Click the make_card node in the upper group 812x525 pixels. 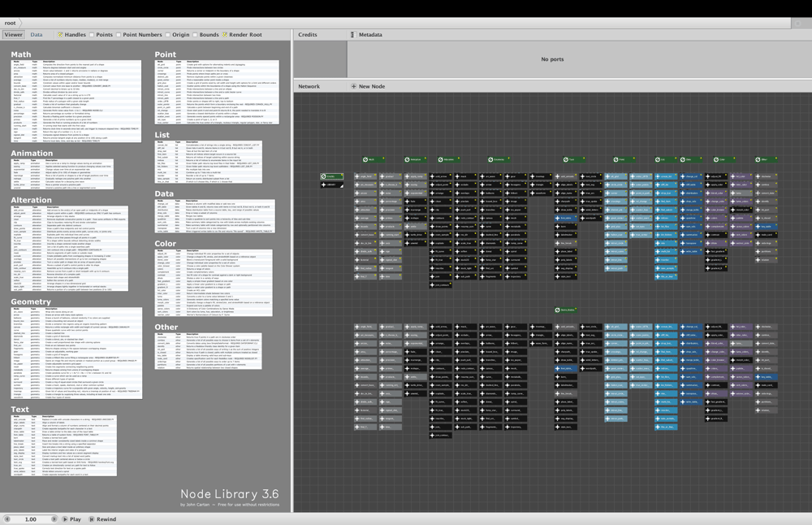click(x=767, y=235)
